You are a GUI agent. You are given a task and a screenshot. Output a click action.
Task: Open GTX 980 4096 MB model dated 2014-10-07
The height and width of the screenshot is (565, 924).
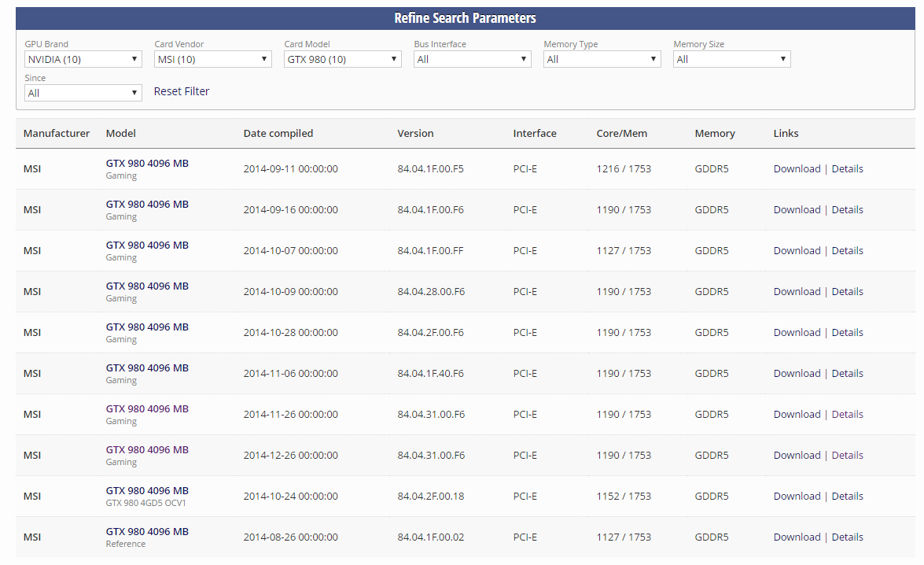click(x=147, y=246)
